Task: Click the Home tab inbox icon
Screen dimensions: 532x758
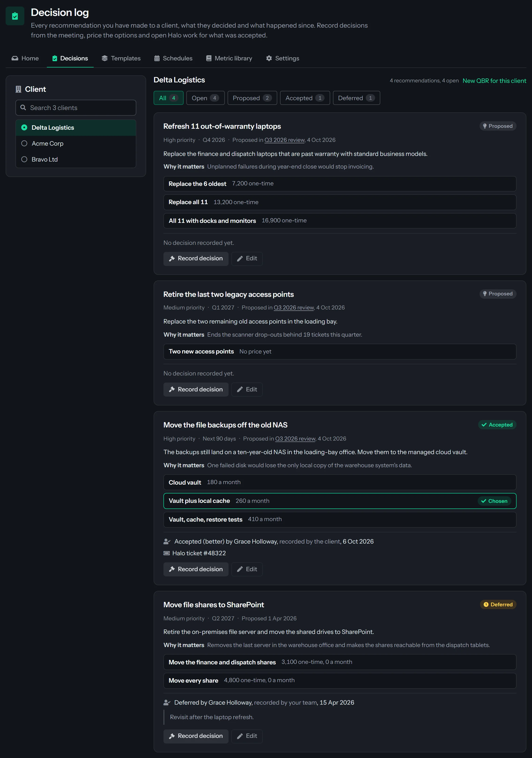Action: pos(15,58)
